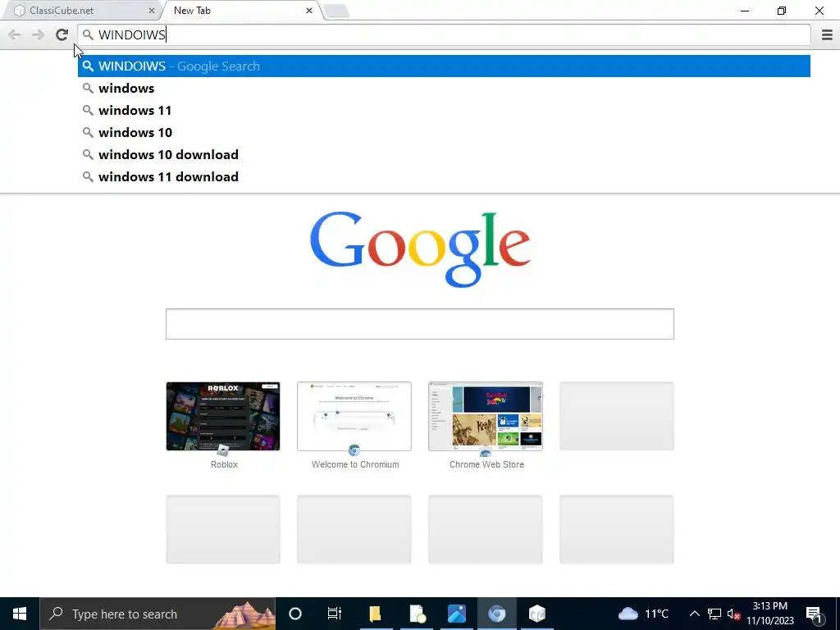Close the New Tab tab

(x=309, y=10)
